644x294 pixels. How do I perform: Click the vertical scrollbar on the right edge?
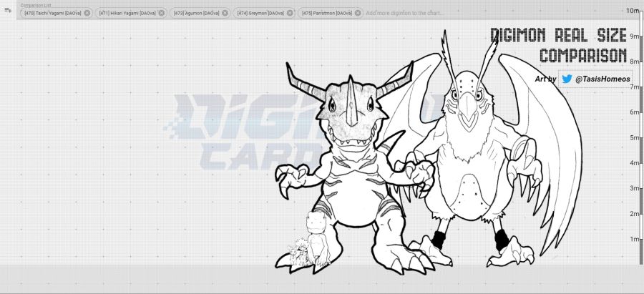point(641,143)
